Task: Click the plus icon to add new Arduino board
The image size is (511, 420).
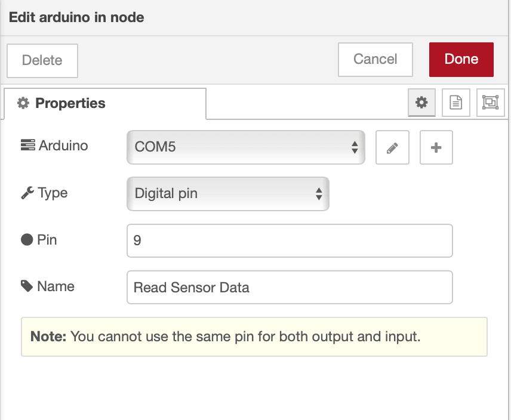Action: [x=436, y=147]
